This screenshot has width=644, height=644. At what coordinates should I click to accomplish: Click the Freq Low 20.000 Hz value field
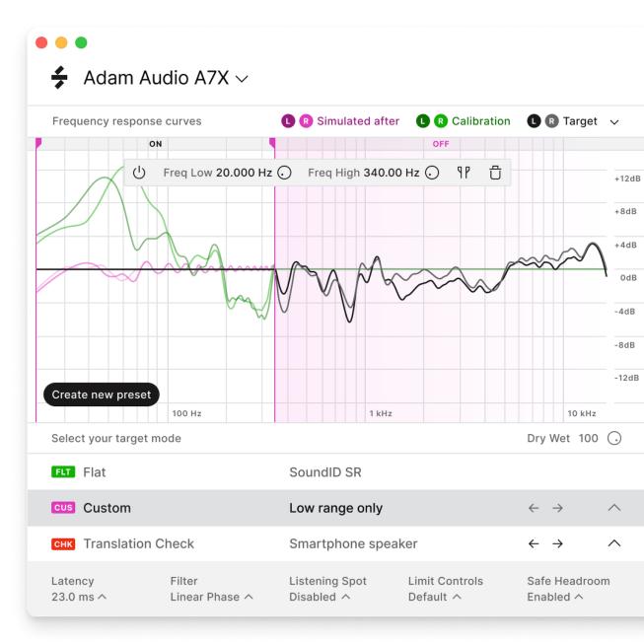tap(245, 173)
